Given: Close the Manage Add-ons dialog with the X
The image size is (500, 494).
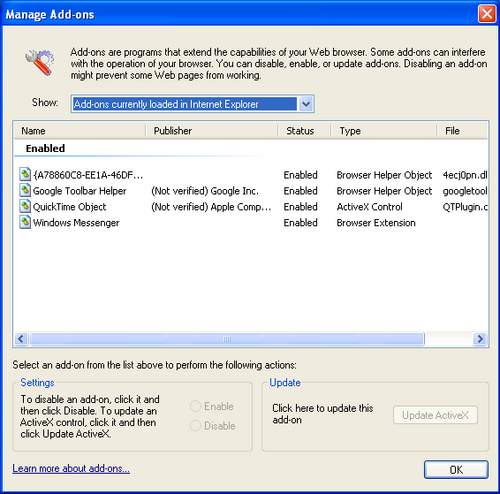Looking at the screenshot, I should tap(487, 14).
